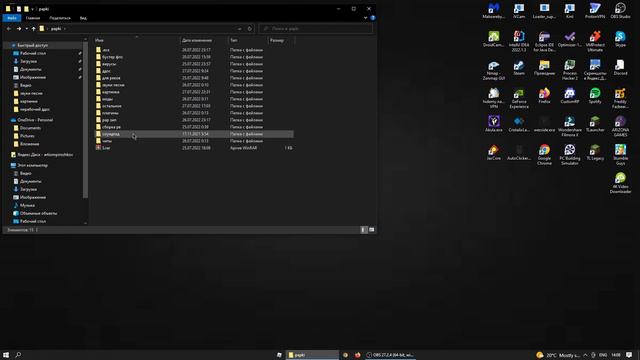Select VMProtect Ultimate desktop icon
Viewport: 640px width, 360px height.
tap(595, 42)
